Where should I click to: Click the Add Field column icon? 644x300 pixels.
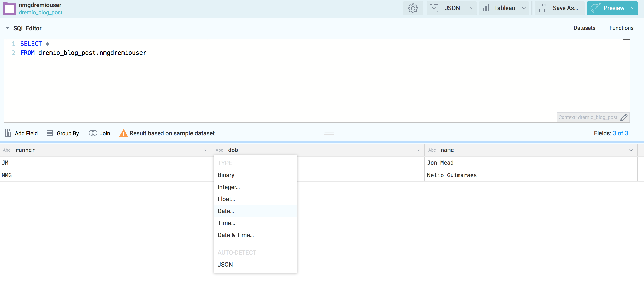8,133
